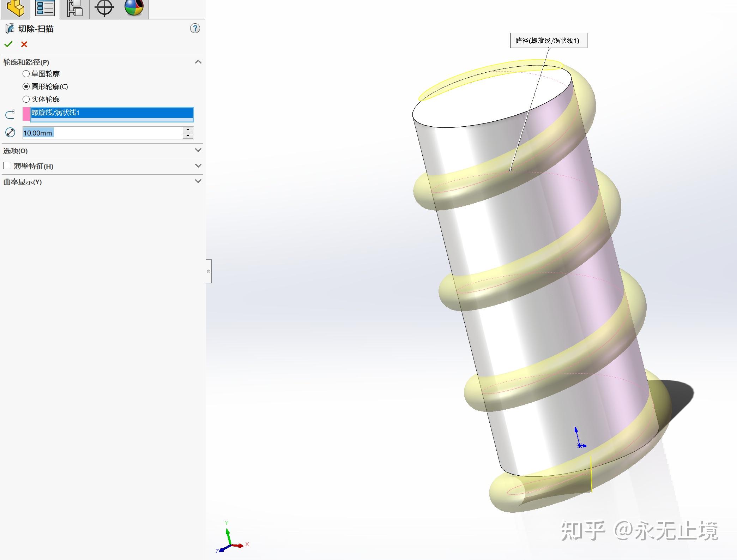Click the path selection icon

click(10, 114)
